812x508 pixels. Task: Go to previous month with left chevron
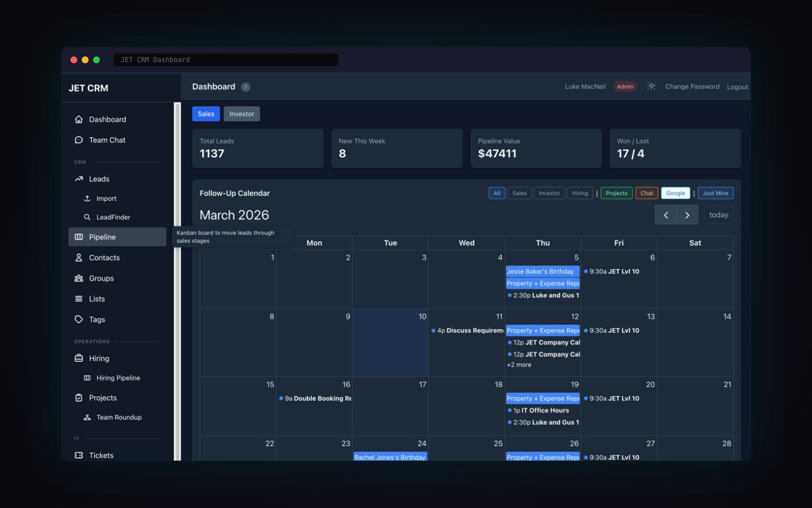pyautogui.click(x=666, y=214)
